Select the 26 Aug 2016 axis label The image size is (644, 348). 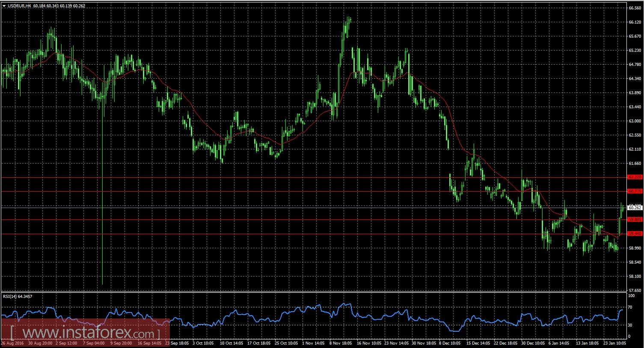click(x=13, y=343)
